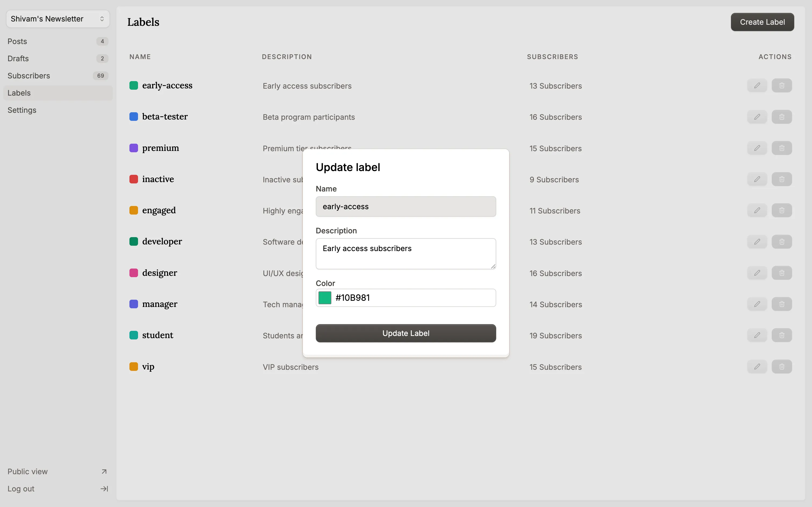Click the green dot next to early-access

(134, 85)
